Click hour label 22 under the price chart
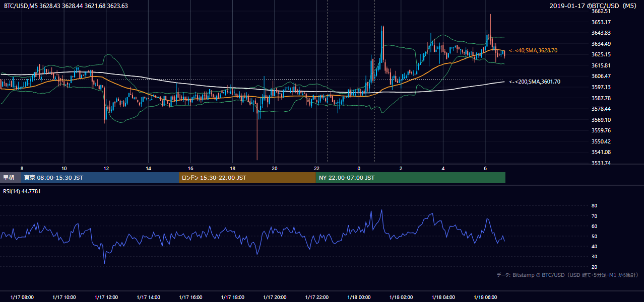This screenshot has height=302, width=644. coord(316,168)
